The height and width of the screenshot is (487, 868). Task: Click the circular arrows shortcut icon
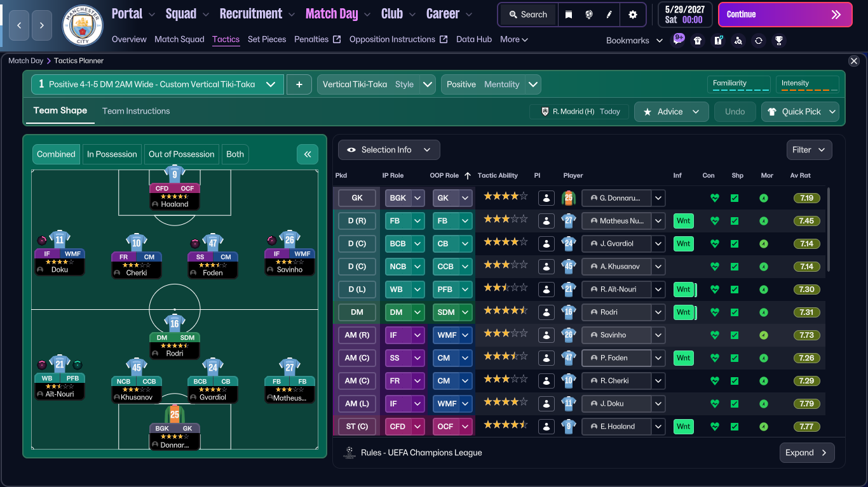759,41
